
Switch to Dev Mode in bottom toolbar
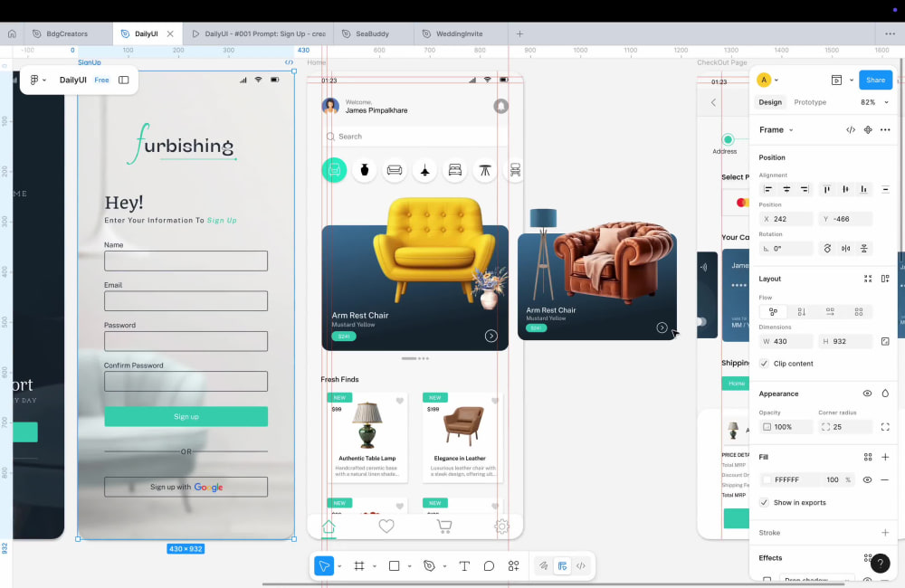(581, 566)
